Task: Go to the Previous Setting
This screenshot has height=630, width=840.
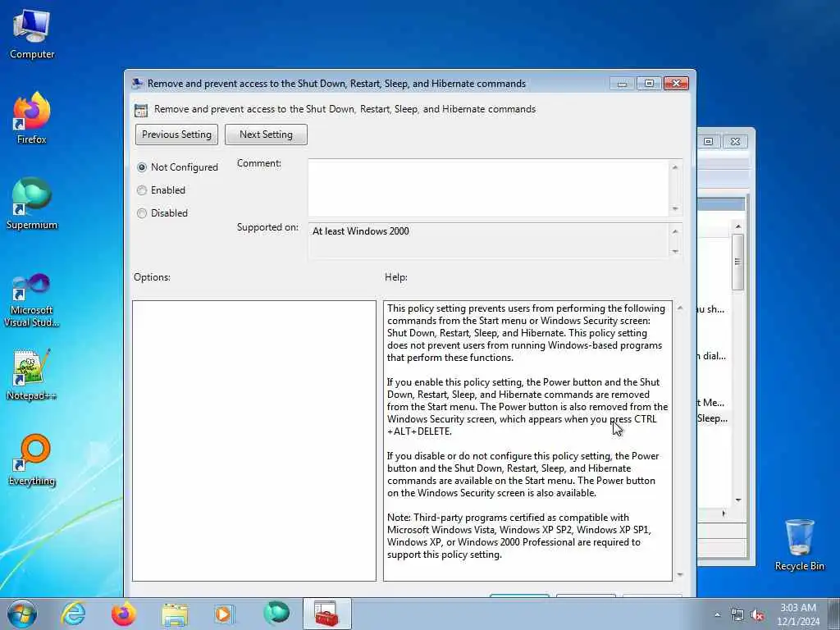Action: [x=177, y=135]
